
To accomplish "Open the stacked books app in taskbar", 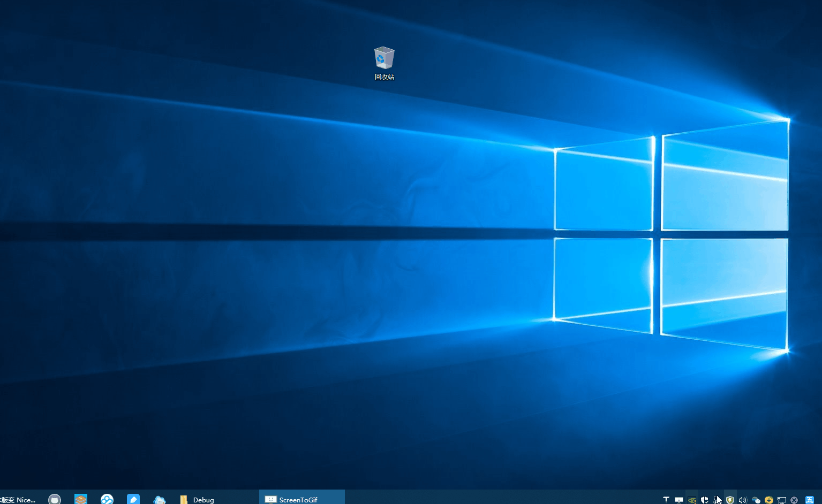I will (81, 499).
